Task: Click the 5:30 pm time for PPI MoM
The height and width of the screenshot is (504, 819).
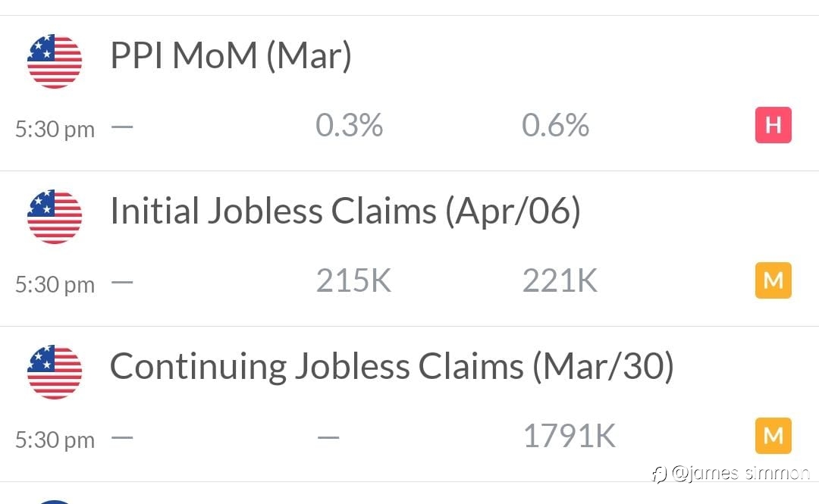Action: pos(55,129)
